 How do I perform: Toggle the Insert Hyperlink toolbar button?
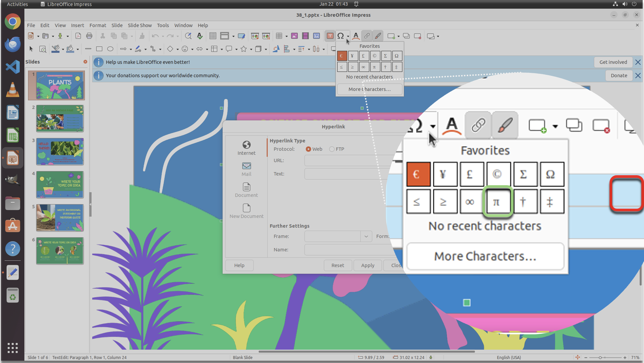(x=367, y=36)
